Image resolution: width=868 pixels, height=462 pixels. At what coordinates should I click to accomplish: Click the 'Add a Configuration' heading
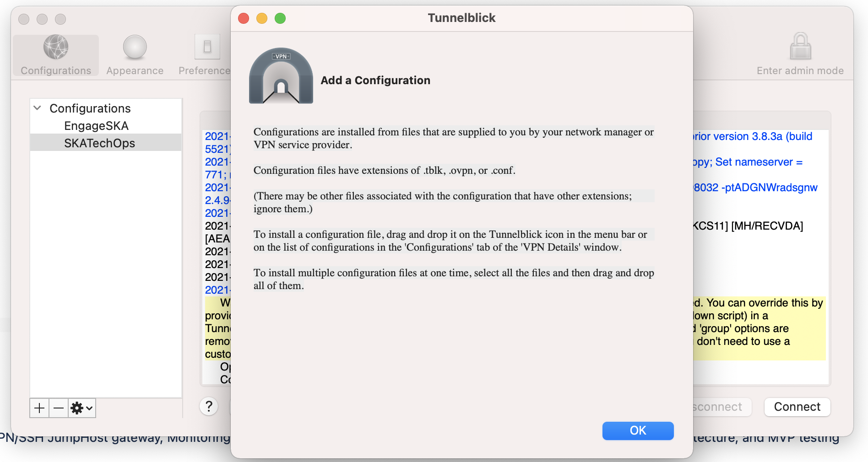point(375,81)
